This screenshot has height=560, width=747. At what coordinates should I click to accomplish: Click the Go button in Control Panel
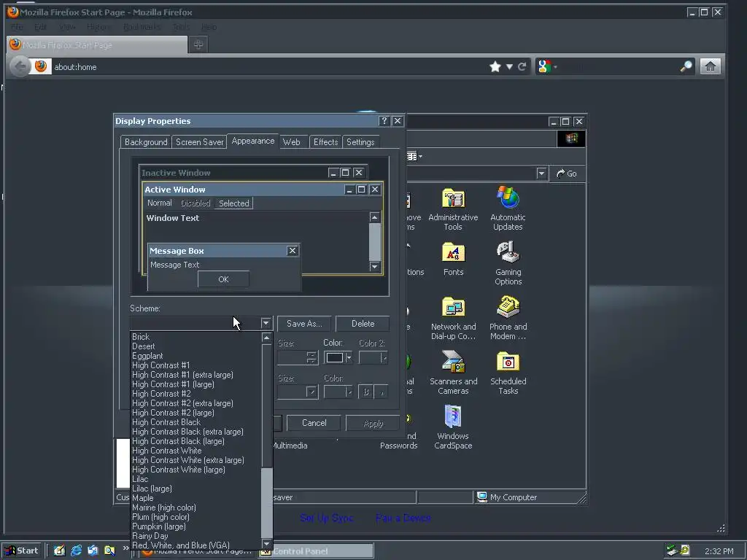click(x=566, y=174)
